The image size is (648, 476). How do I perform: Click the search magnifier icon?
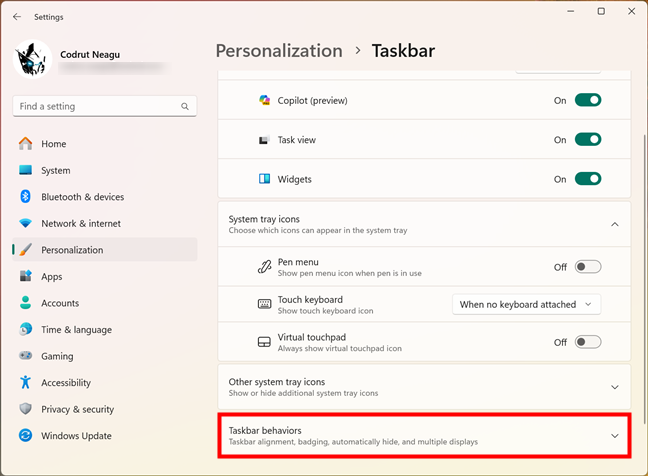(185, 107)
